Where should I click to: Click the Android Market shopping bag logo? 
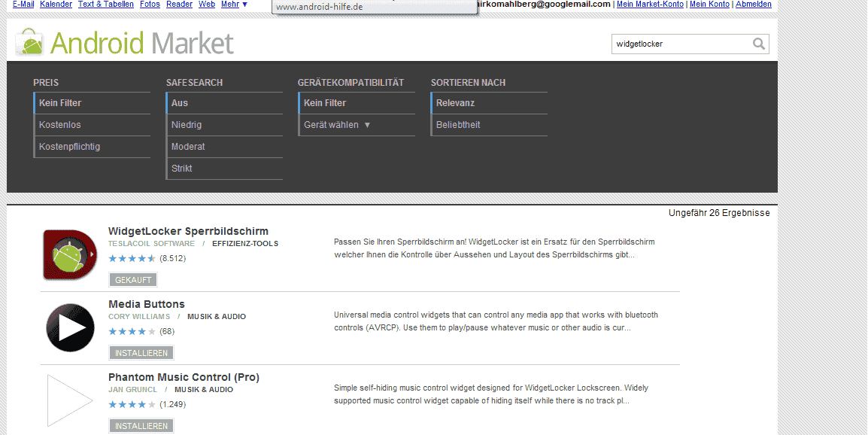[29, 42]
